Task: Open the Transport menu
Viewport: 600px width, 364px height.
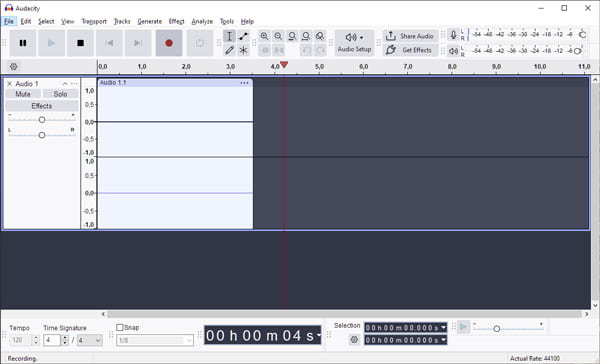Action: (94, 21)
